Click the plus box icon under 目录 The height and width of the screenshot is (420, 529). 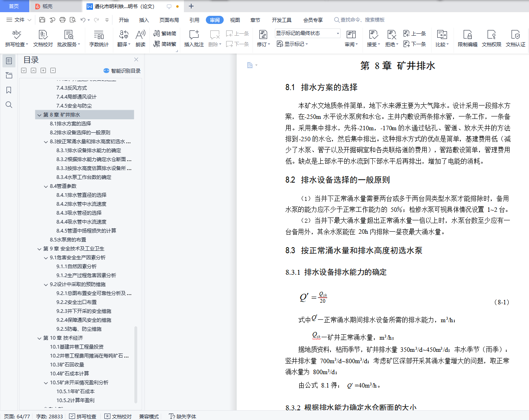click(x=43, y=71)
